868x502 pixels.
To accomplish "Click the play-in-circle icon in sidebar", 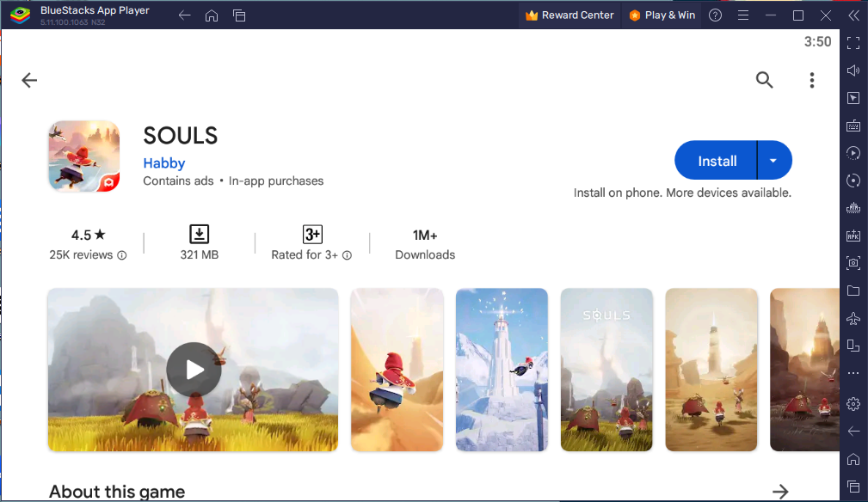I will (x=853, y=153).
